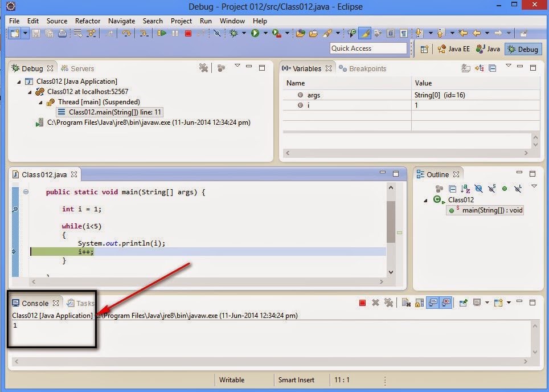Resume the suspended thread in Debug toolbar
Screen dimensions: 549x392
tap(162, 33)
